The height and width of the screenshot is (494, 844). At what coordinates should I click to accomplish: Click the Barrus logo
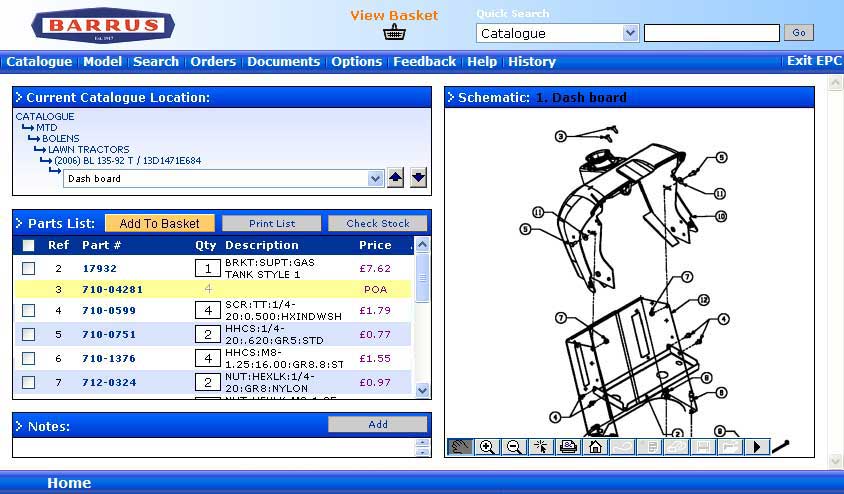pyautogui.click(x=103, y=25)
